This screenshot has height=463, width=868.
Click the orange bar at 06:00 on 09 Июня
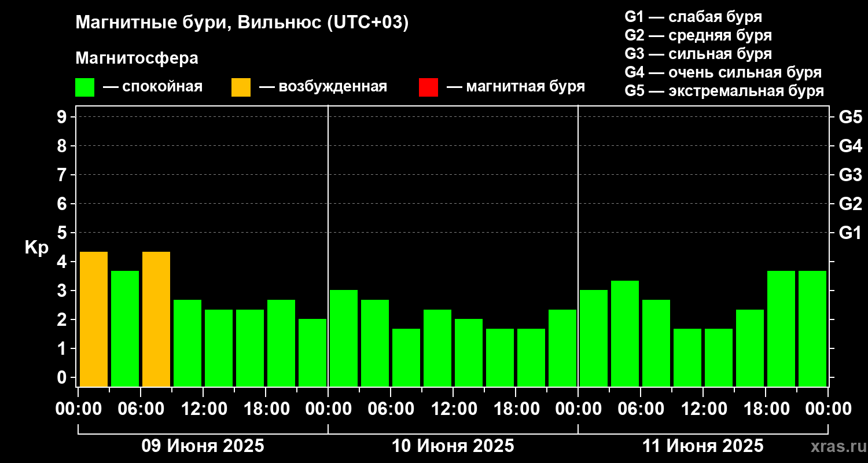click(x=156, y=319)
